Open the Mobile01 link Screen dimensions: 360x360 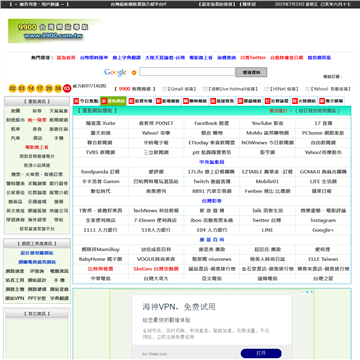tap(267, 182)
